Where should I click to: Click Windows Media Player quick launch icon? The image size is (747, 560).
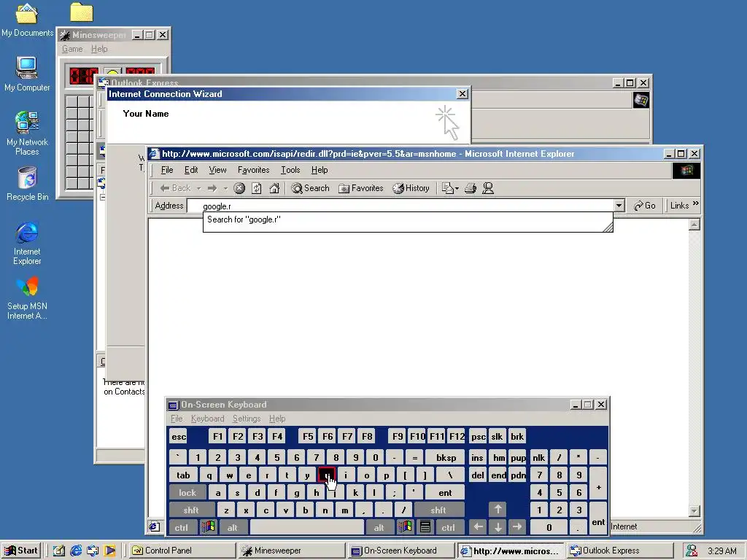coord(109,551)
